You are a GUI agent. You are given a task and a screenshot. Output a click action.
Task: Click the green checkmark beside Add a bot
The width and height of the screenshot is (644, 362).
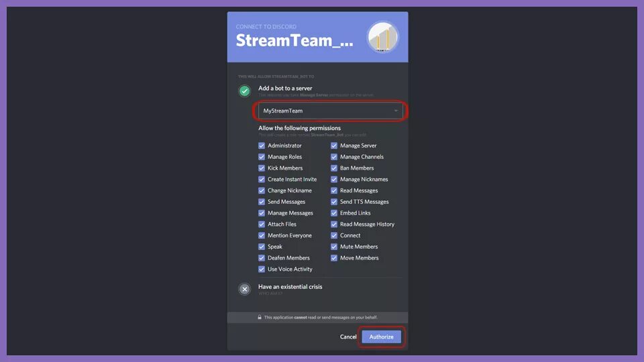(x=244, y=90)
